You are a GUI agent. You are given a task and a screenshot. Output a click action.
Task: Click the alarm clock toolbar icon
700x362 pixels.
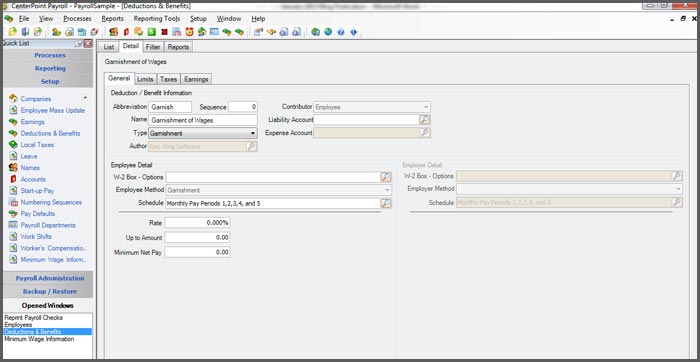[189, 32]
